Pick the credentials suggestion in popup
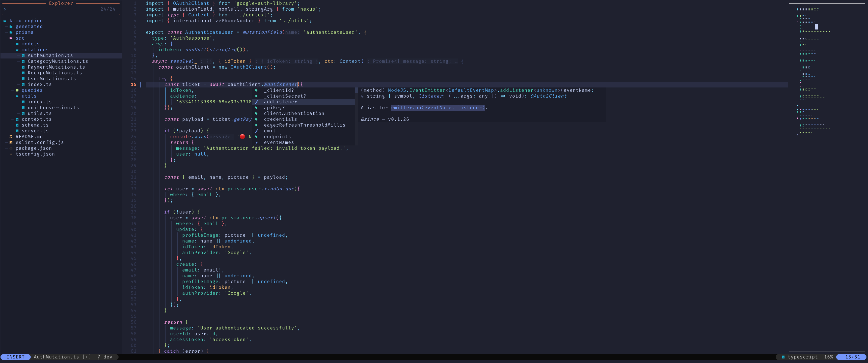The height and width of the screenshot is (363, 868). (x=280, y=119)
